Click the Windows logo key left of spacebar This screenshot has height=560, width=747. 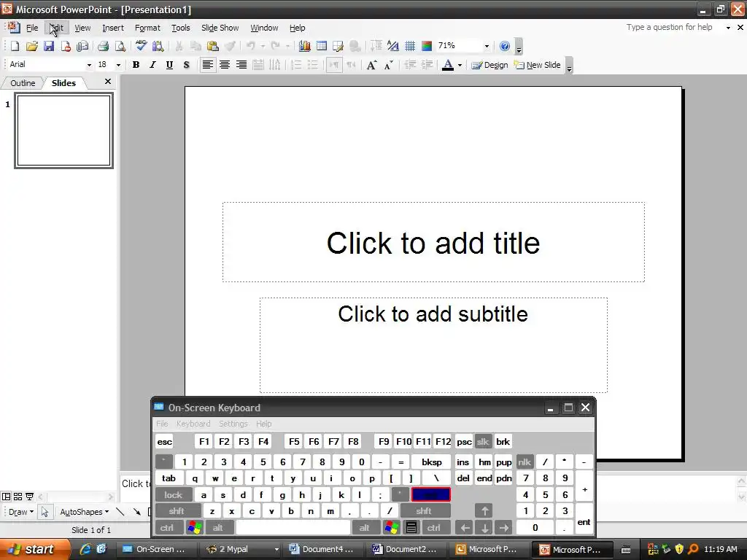coord(195,528)
